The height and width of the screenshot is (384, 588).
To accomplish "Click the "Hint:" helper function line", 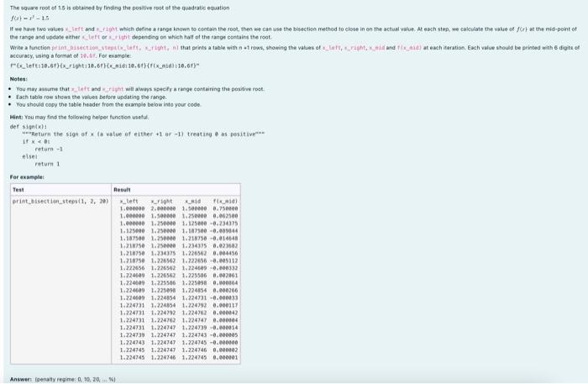I will pyautogui.click(x=80, y=117).
